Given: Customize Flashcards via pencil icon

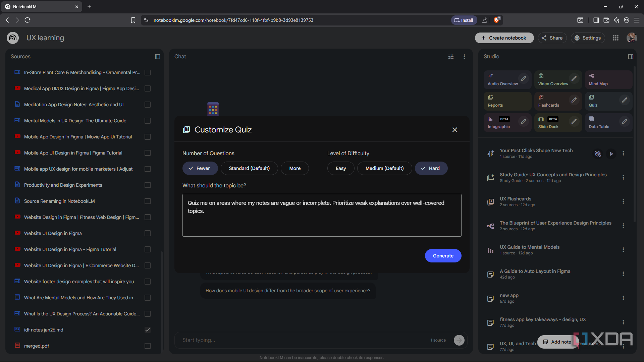Looking at the screenshot, I should (574, 100).
